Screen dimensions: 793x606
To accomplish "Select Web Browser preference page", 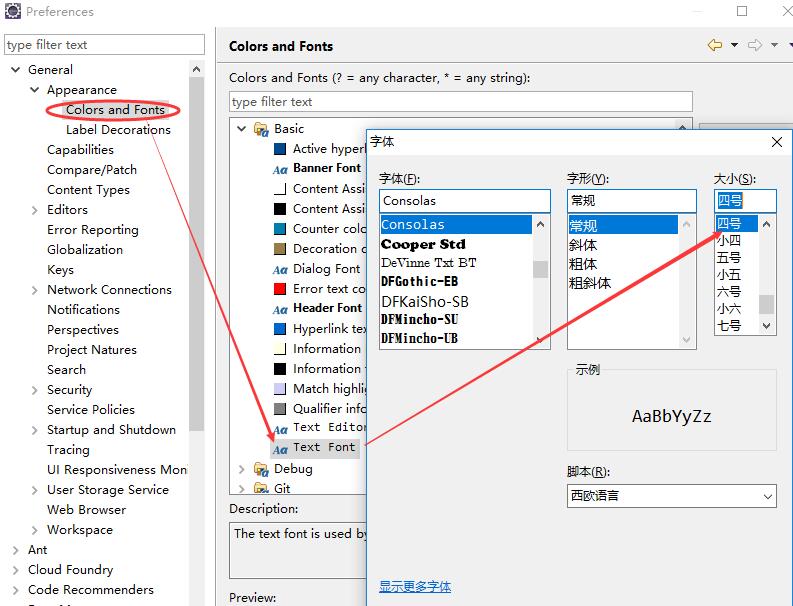I will tap(86, 510).
